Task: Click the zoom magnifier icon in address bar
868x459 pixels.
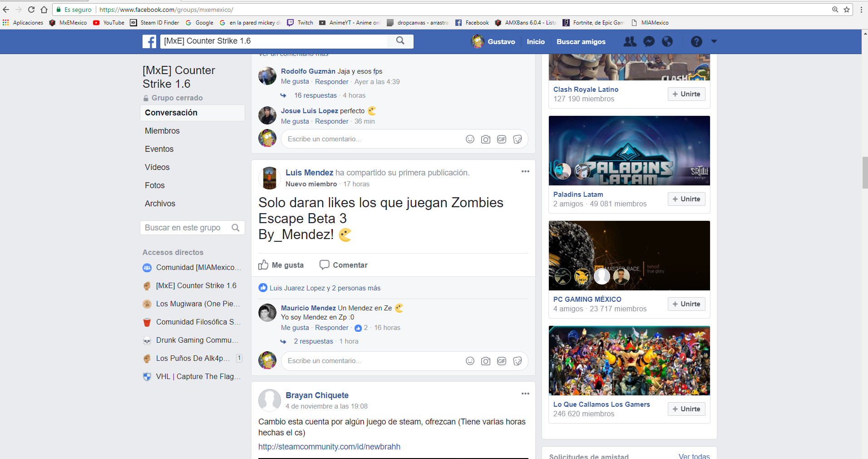Action: click(x=835, y=10)
